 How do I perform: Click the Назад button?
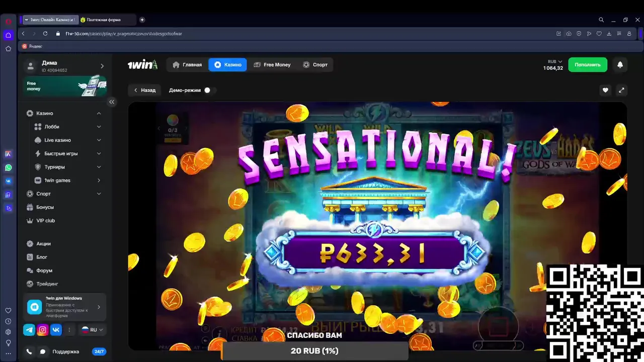144,90
